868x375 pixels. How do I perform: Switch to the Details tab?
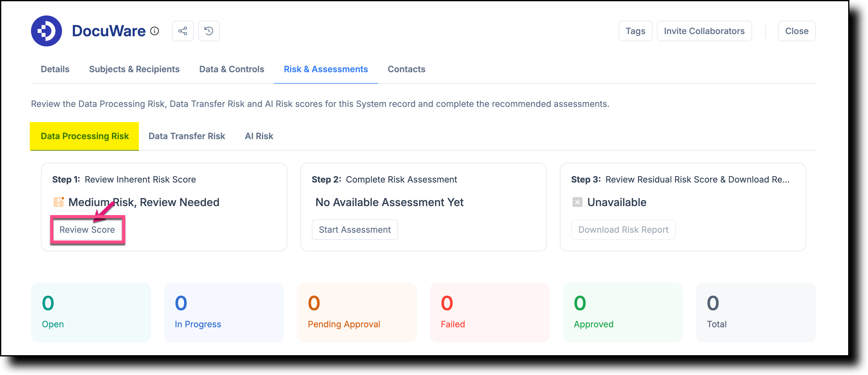tap(55, 69)
